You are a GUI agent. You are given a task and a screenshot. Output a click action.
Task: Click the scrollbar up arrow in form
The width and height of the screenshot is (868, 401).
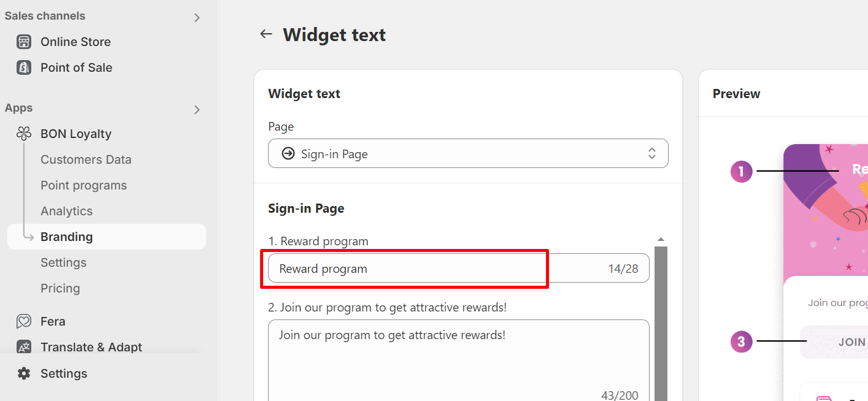point(661,240)
